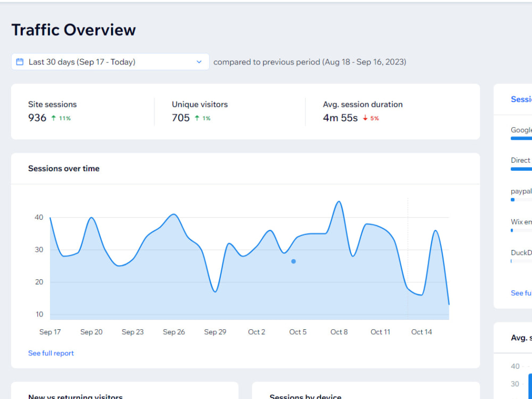Image resolution: width=532 pixels, height=399 pixels.
Task: Open the Last 30 days date range dropdown
Action: pos(110,62)
